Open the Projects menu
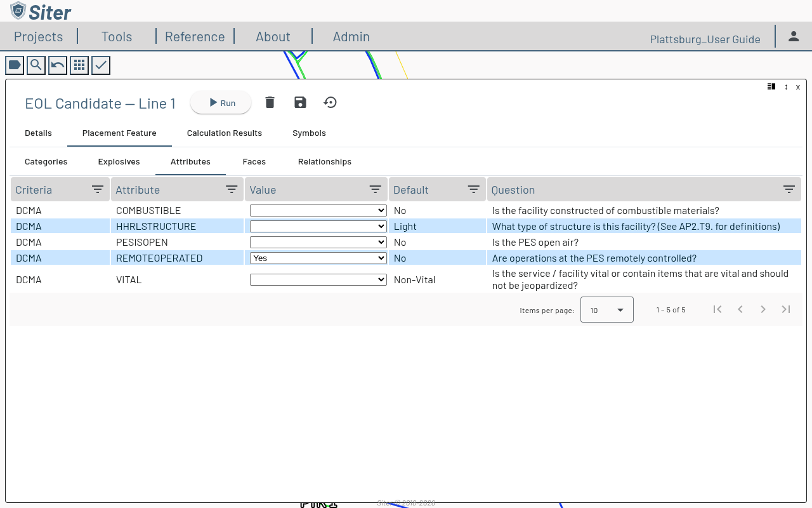The image size is (812, 508). click(39, 36)
